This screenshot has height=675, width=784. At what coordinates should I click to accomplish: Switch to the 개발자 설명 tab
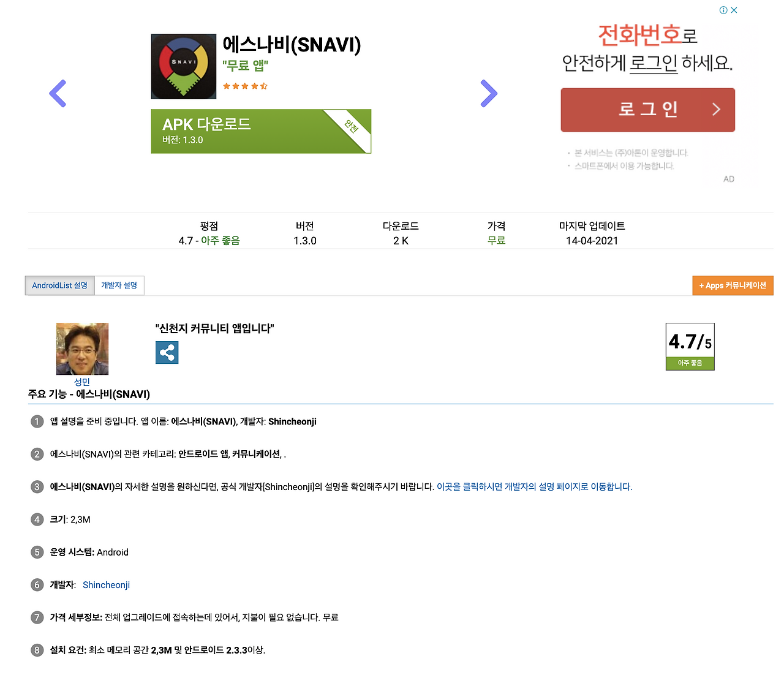[119, 285]
